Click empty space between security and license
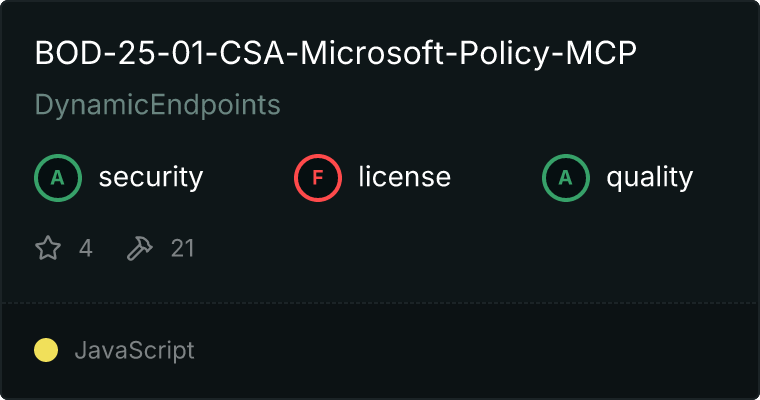760x400 pixels. 248,178
